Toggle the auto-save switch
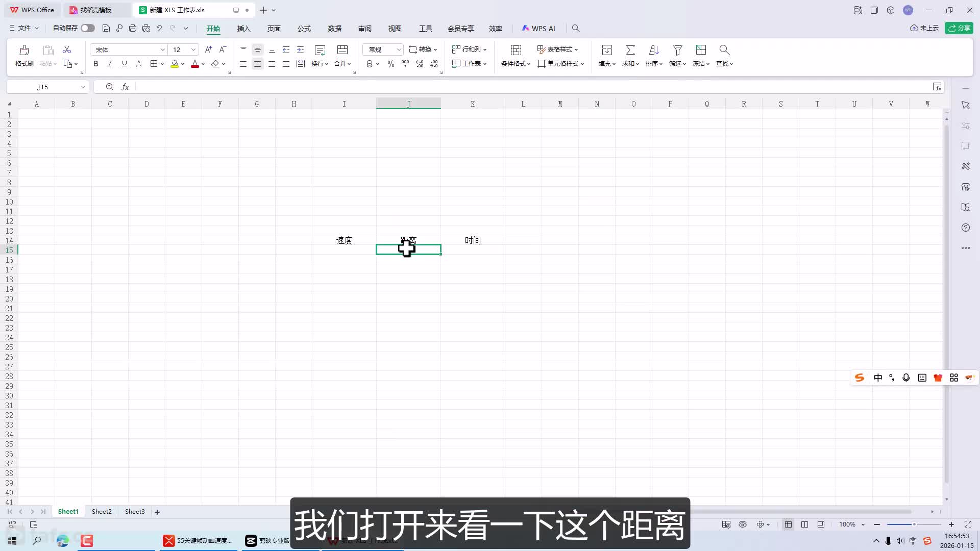 pos(87,28)
